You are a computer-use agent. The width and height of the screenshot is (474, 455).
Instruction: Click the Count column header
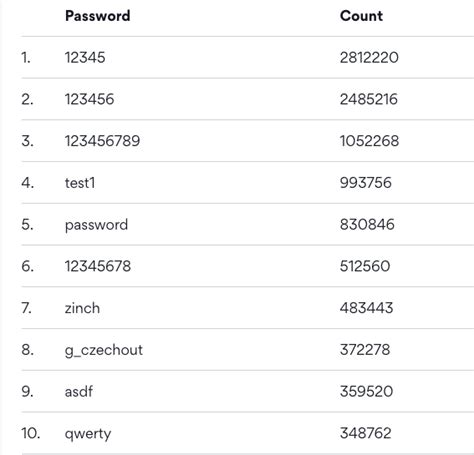pyautogui.click(x=361, y=16)
